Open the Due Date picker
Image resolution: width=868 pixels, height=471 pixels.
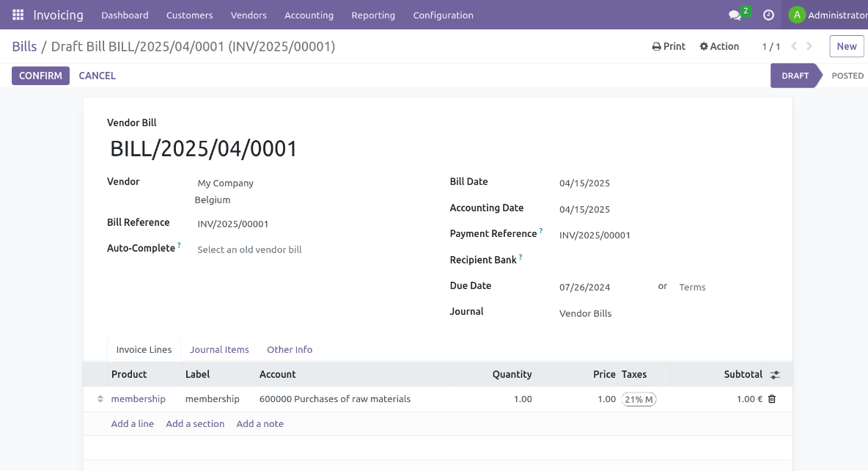pos(603,288)
